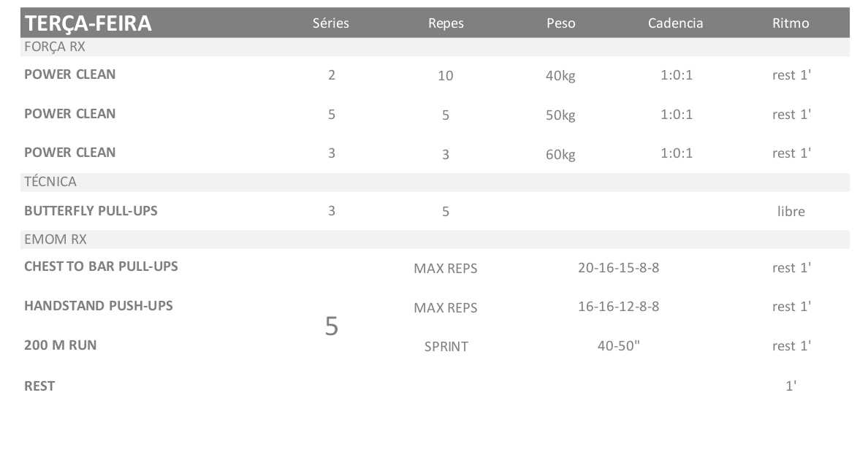This screenshot has height=460, width=868.
Task: Click the Peso column header
Action: pos(561,23)
